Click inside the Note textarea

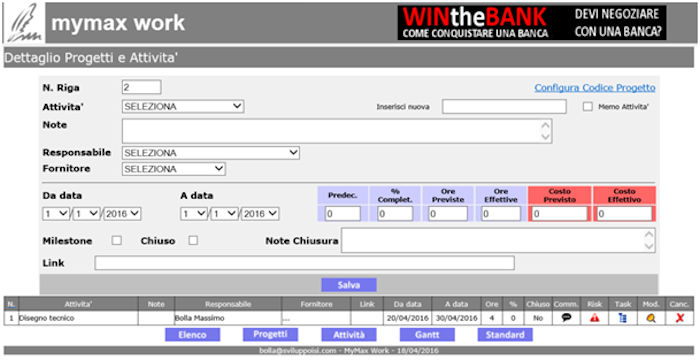[337, 131]
